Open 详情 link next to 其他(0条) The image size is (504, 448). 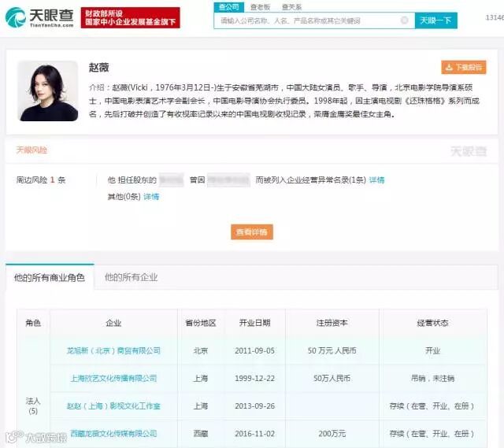[151, 197]
